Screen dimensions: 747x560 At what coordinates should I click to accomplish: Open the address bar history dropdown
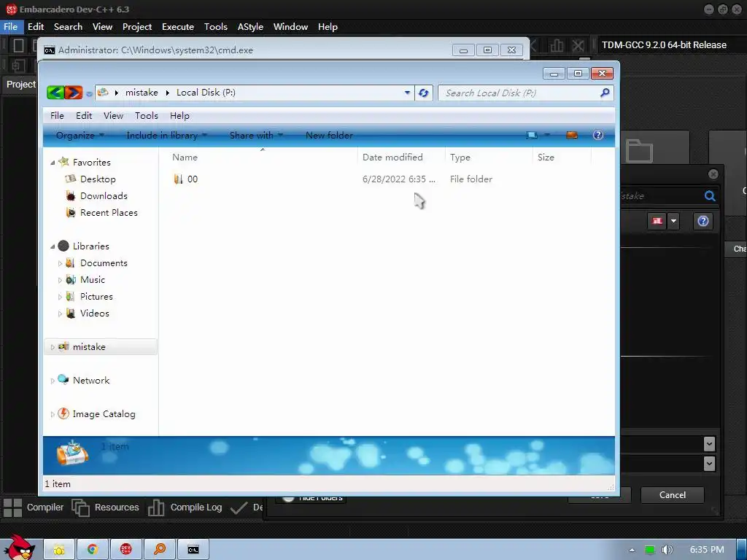coord(407,93)
